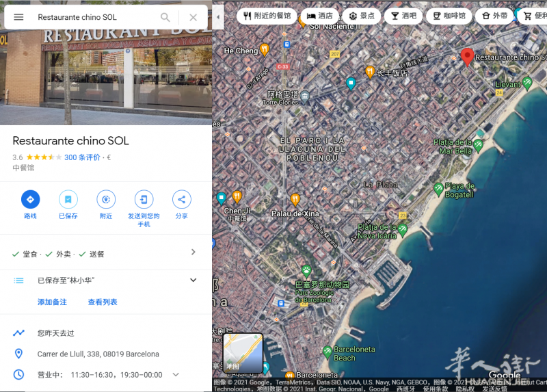Click the 长丰饭店 restaurant marker

(370, 73)
